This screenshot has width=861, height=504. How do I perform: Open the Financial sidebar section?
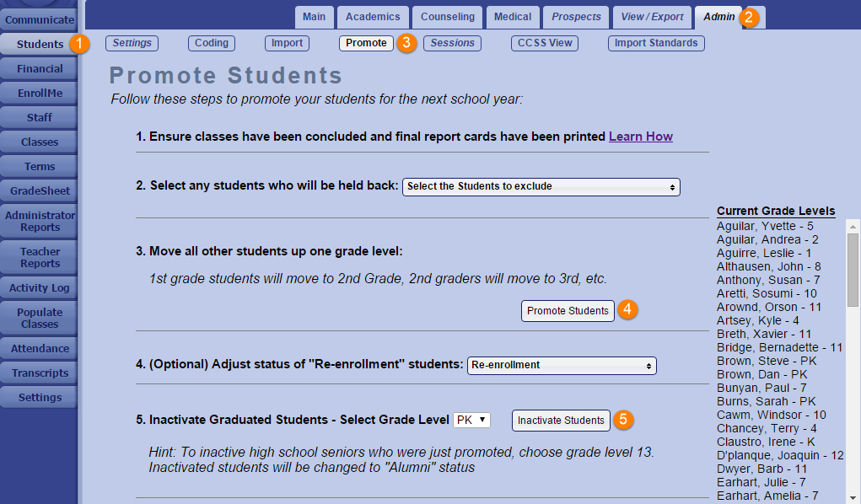[39, 68]
